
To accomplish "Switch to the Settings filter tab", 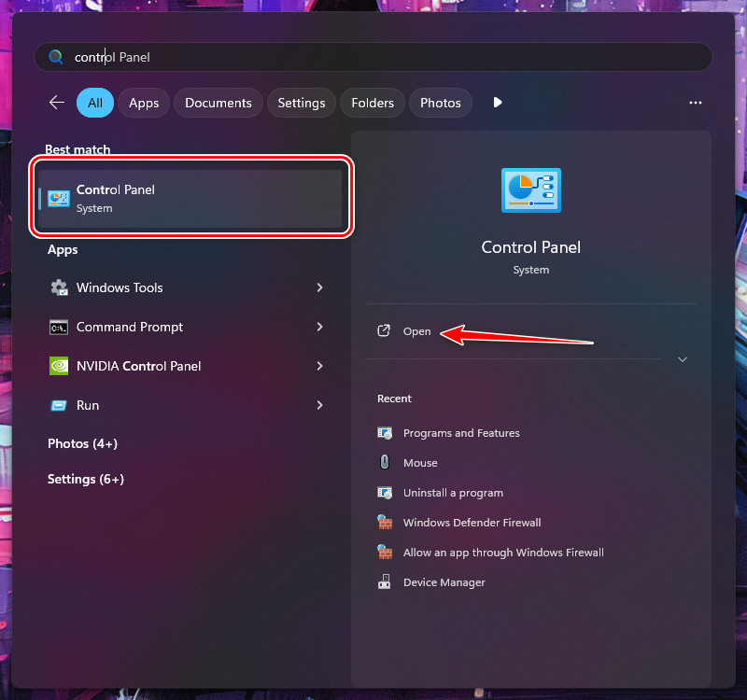I will [301, 103].
